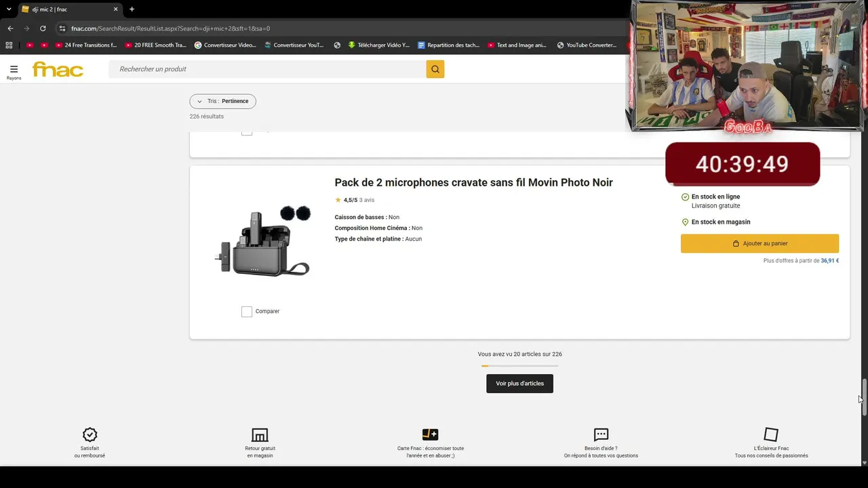Click 'Voir plus d'articles' button

pos(519,384)
